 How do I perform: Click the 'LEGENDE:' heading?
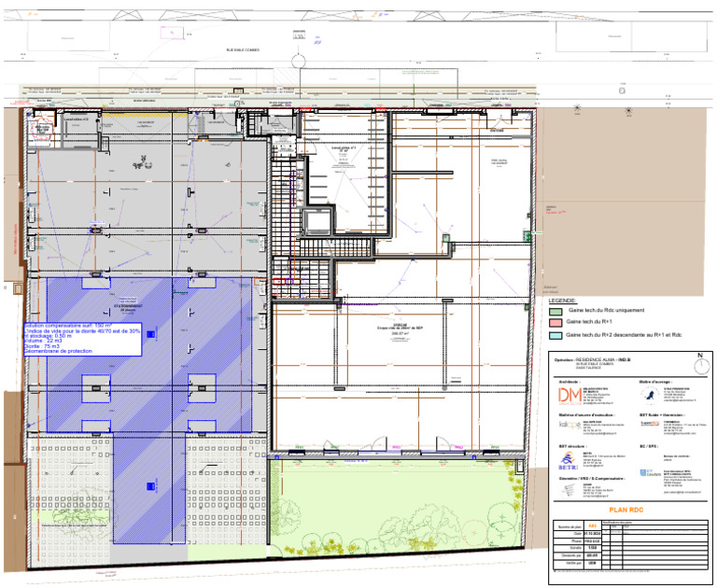point(562,301)
